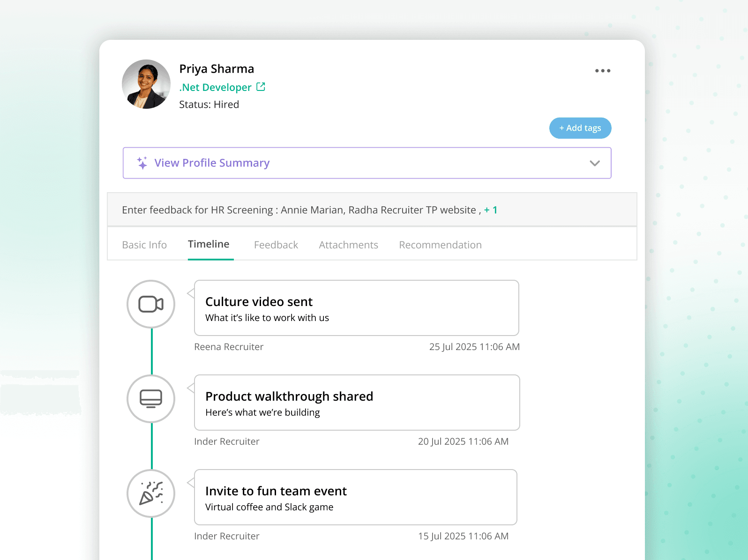Open the .Net Developer job link
Viewport: 748px width, 560px height.
coord(216,87)
